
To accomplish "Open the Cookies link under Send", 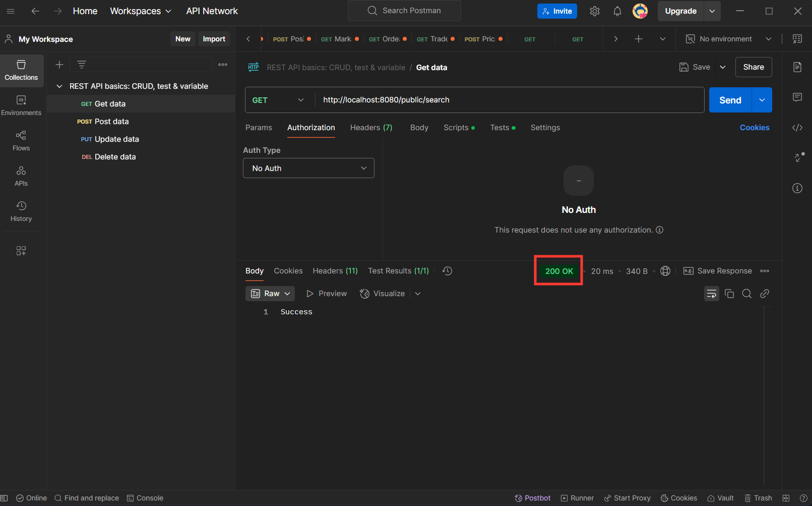I will point(755,128).
